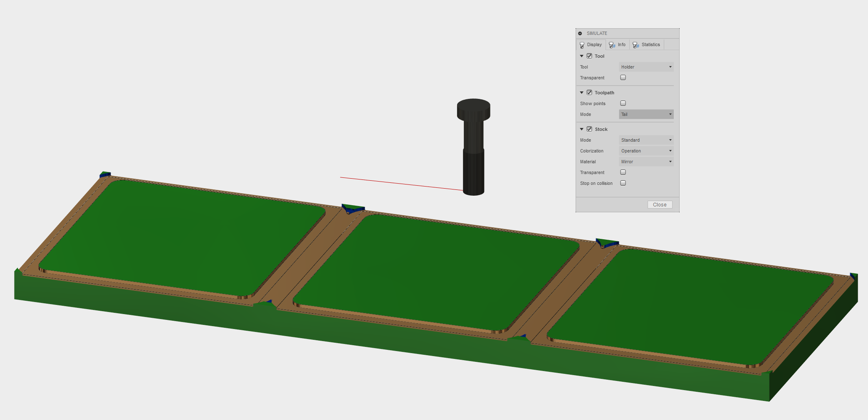Click the tool holder model in viewport
The width and height of the screenshot is (868, 420).
(473, 147)
